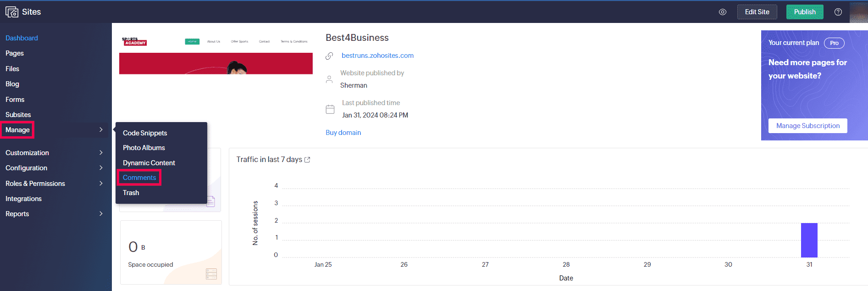
Task: Click the link icon beside site URL
Action: [329, 56]
